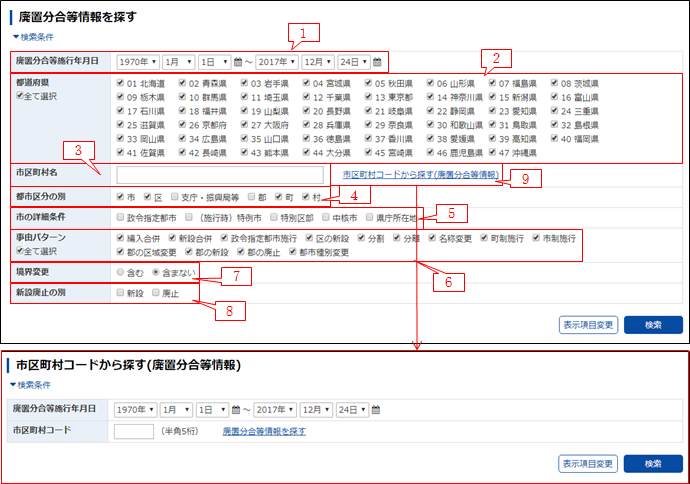
Task: Open the start date calendar icon in top form
Action: 237,61
